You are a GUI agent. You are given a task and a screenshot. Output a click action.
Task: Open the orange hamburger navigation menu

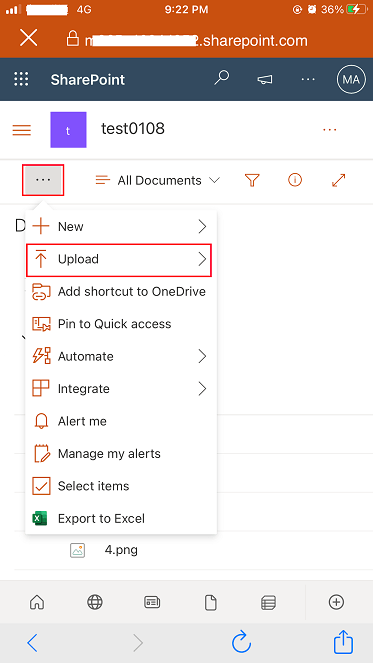tap(22, 130)
